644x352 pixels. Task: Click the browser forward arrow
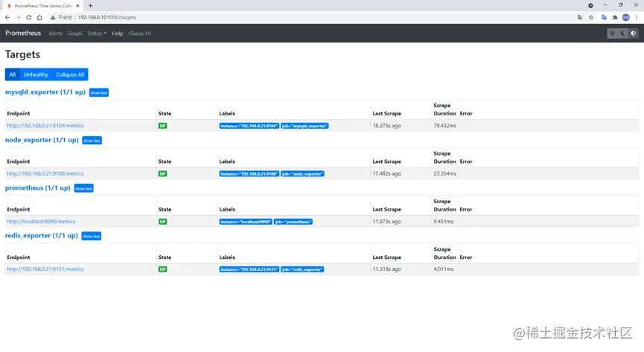18,17
